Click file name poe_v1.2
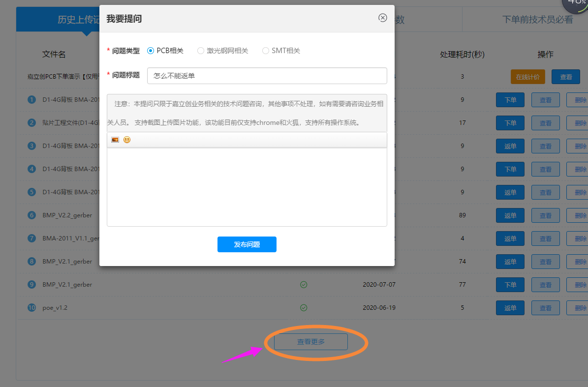The image size is (588, 387). click(x=55, y=307)
